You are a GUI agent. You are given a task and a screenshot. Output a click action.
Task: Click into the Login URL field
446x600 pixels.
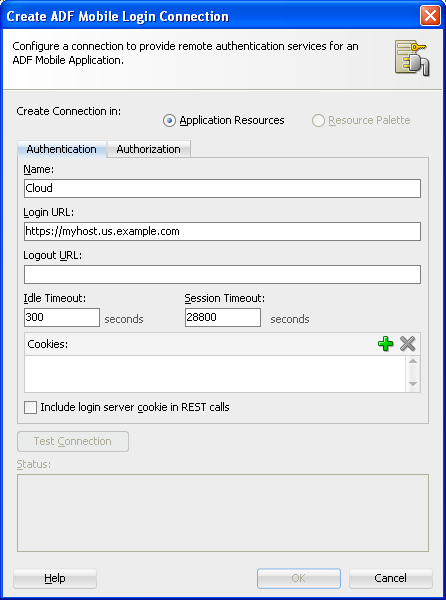(x=222, y=231)
